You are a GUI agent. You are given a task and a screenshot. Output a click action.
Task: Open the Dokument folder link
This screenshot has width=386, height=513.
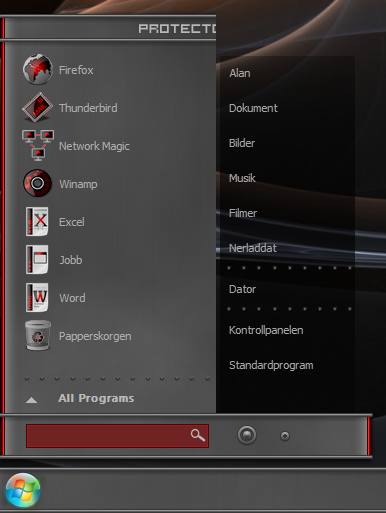coord(253,108)
